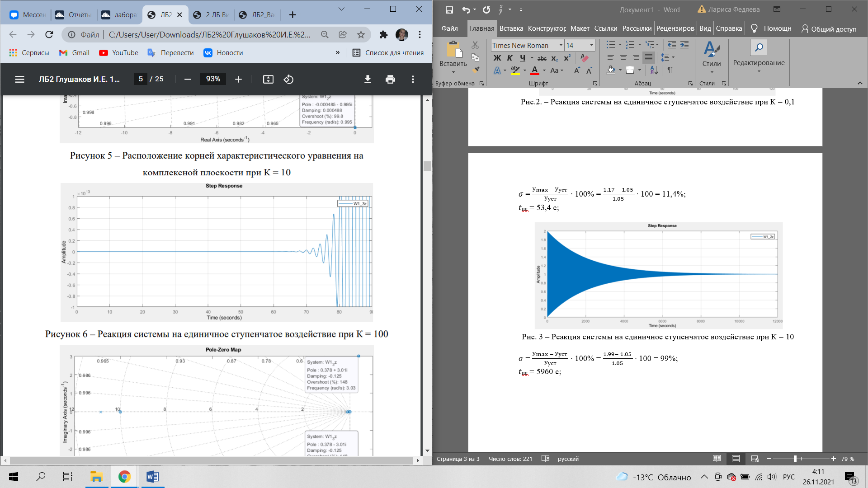The image size is (868, 488).
Task: Apply yellow text highlight color
Action: [x=515, y=70]
